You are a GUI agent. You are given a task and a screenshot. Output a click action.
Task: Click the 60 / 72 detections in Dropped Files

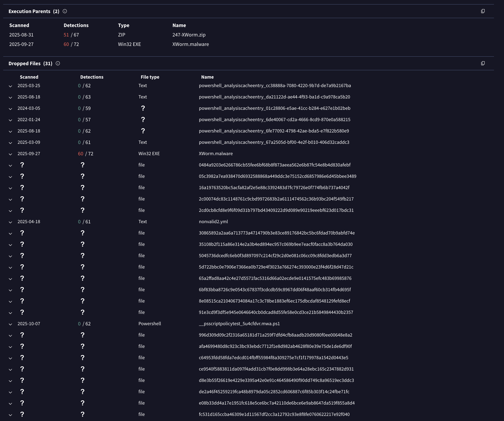85,154
